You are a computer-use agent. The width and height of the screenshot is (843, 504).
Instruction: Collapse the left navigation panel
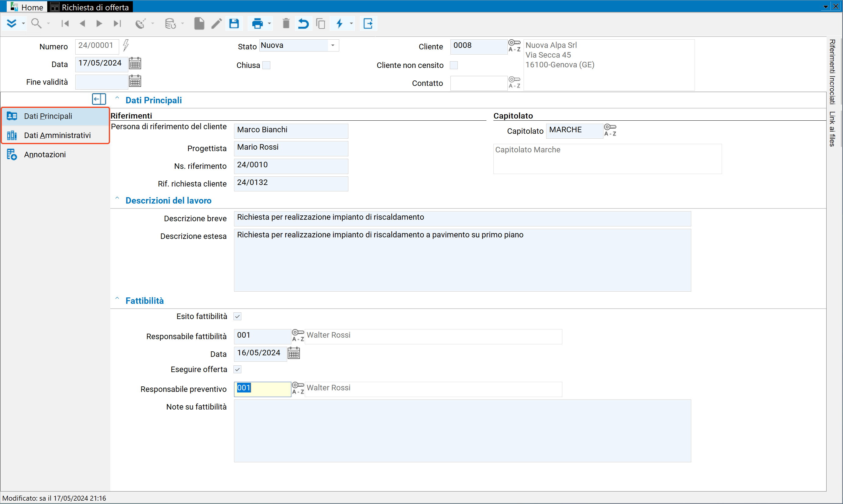click(99, 99)
